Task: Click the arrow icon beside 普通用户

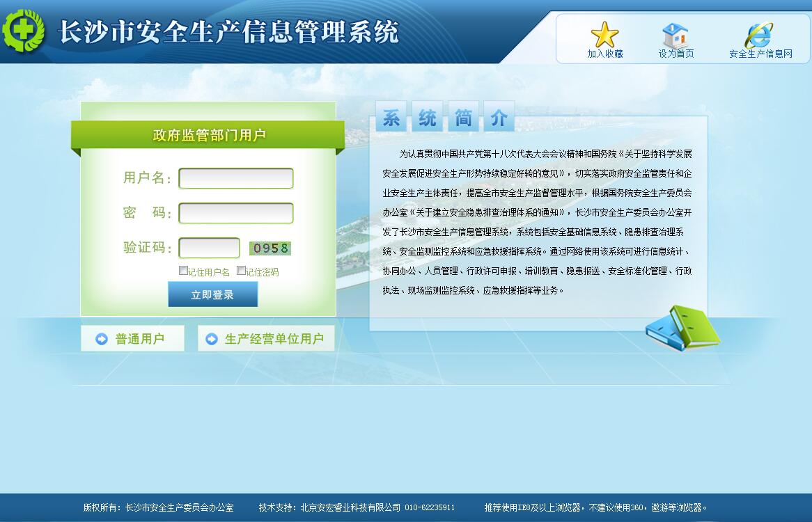Action: (x=102, y=339)
